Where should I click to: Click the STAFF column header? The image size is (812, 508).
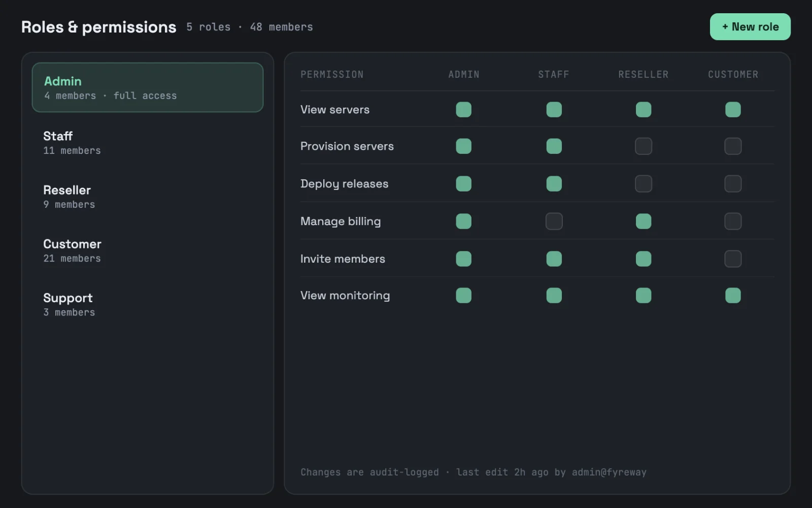coord(554,75)
